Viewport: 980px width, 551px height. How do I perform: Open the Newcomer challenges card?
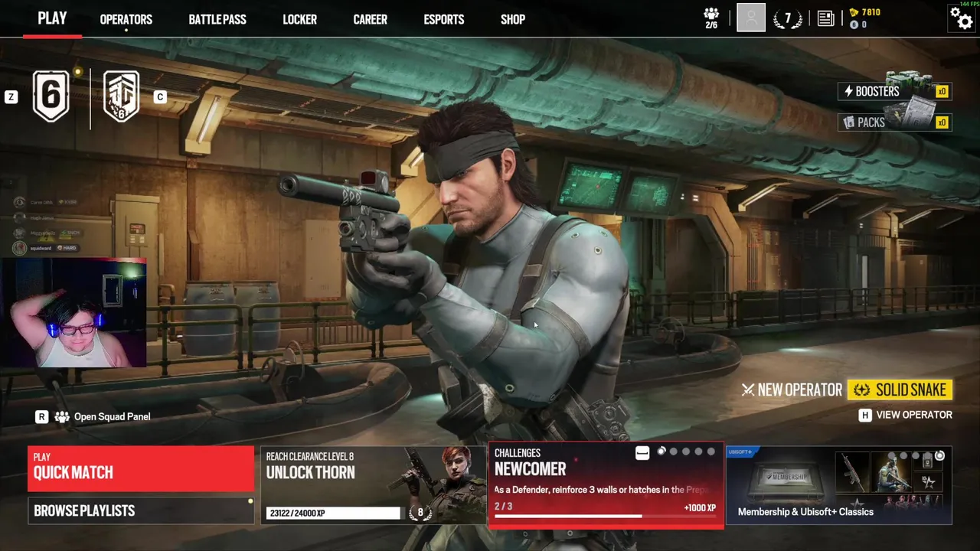[606, 485]
